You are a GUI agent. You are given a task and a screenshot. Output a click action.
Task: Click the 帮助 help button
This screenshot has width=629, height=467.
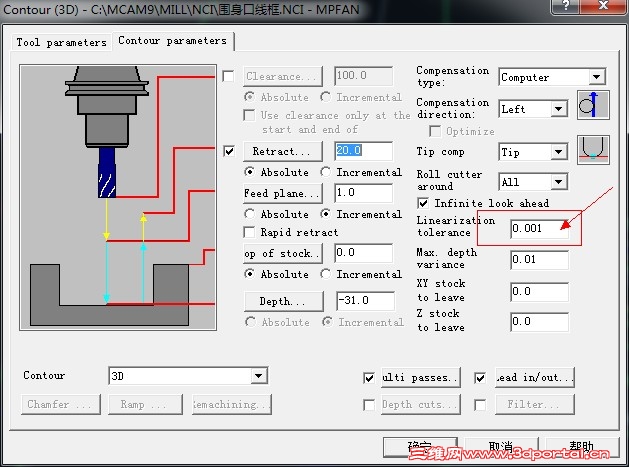582,447
